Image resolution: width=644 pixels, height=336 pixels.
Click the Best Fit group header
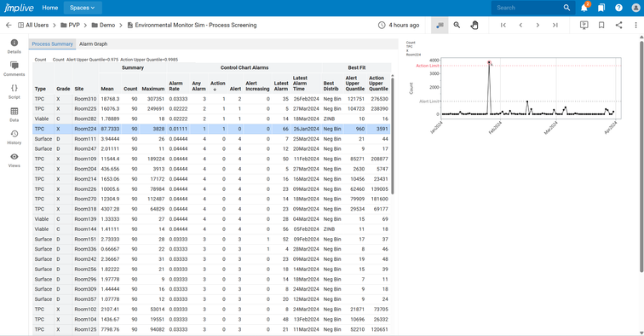pos(356,68)
